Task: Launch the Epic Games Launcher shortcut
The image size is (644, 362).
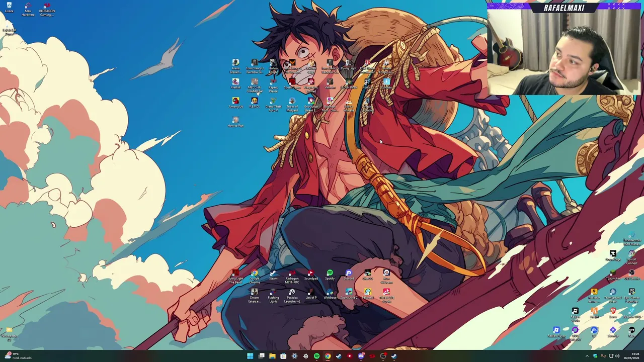Action: coord(631,296)
